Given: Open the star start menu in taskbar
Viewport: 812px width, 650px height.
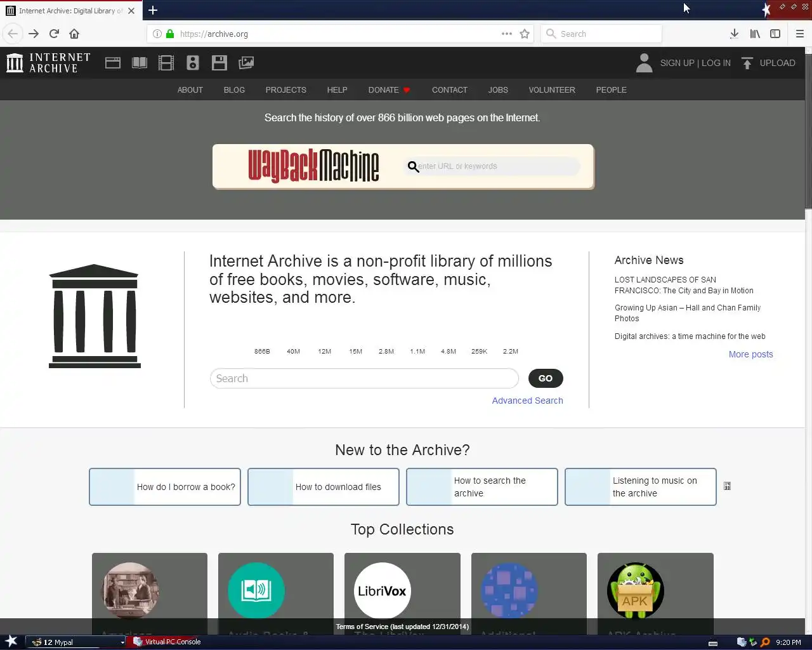Looking at the screenshot, I should 11,641.
